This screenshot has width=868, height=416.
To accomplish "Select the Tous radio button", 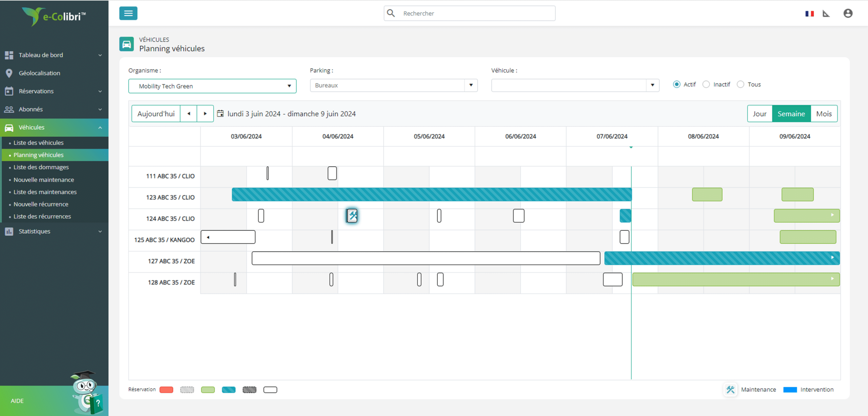I will [x=741, y=84].
